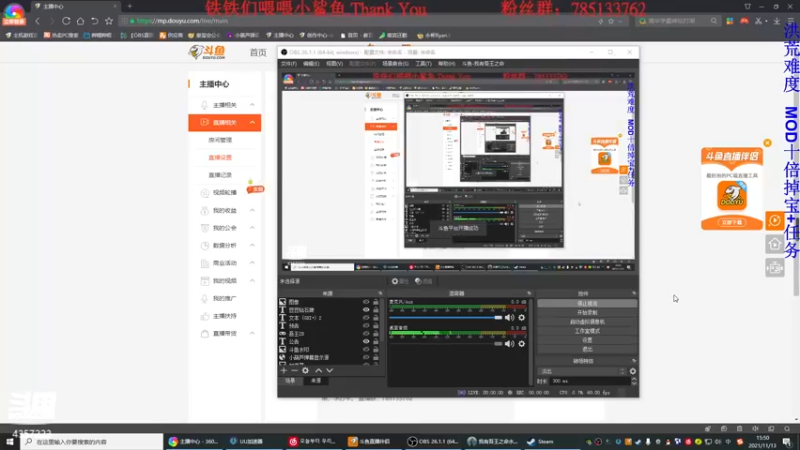The width and height of the screenshot is (800, 450).
Task: Reload the page with browser refresh icon
Action: click(x=66, y=21)
